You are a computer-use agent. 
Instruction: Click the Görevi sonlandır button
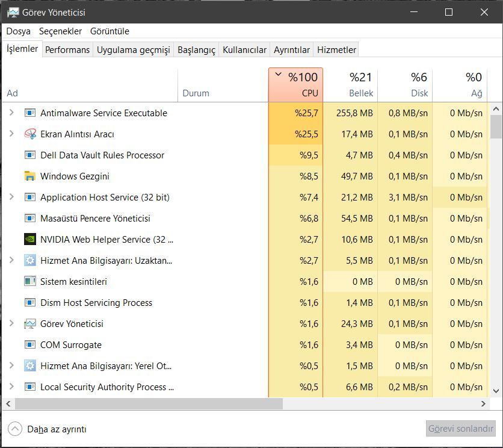[x=461, y=429]
